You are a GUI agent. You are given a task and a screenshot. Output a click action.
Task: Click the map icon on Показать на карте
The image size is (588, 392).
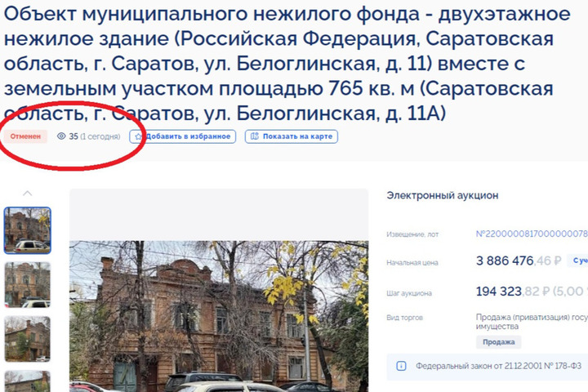pyautogui.click(x=255, y=136)
